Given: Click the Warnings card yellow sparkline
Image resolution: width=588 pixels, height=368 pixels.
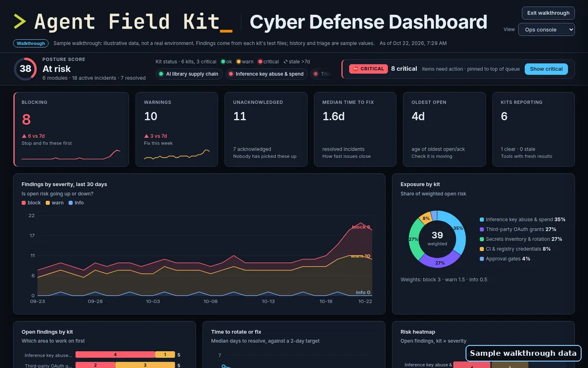Looking at the screenshot, I should [177, 155].
